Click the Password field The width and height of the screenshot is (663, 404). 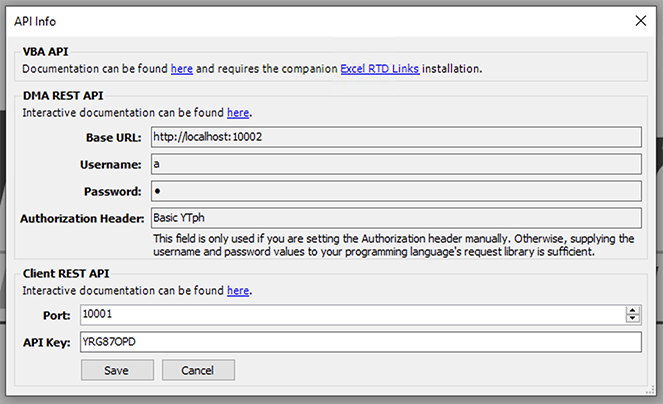(396, 191)
